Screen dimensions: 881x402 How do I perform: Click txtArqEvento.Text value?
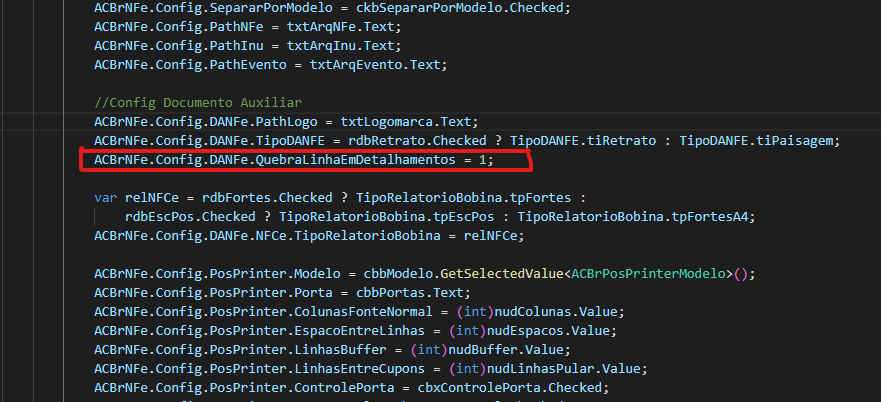[375, 65]
